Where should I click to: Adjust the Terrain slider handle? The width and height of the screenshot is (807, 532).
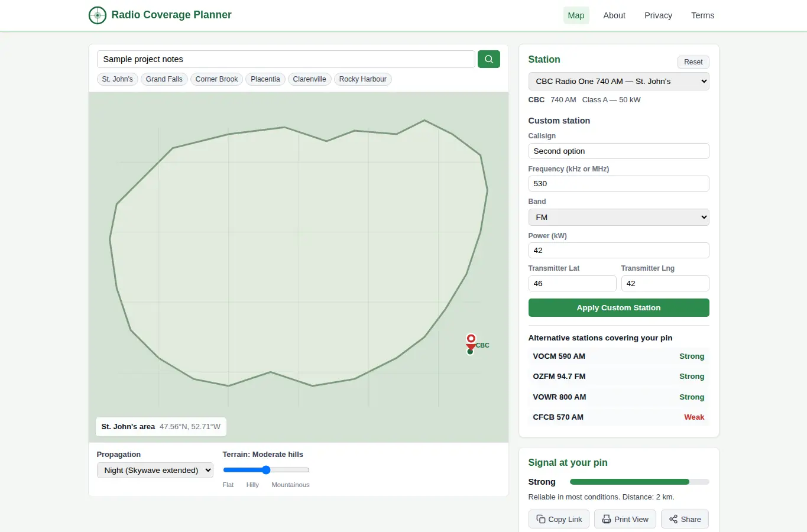point(266,470)
